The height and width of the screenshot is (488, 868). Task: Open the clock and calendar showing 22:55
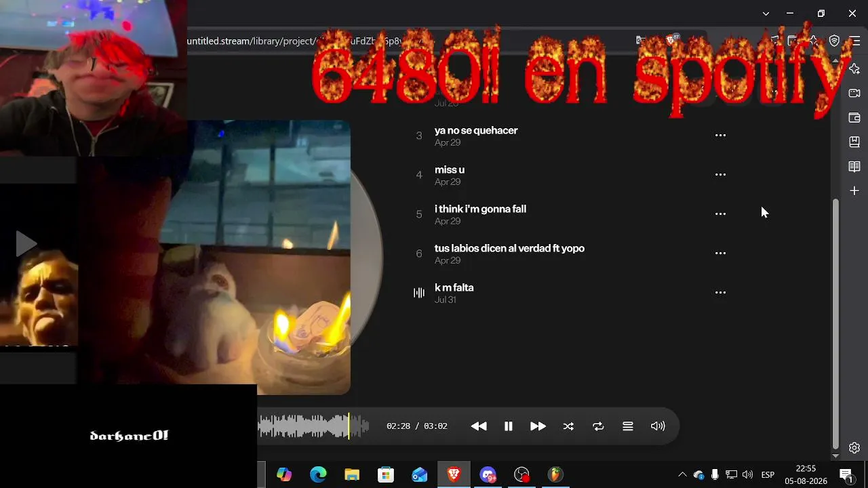click(x=806, y=474)
